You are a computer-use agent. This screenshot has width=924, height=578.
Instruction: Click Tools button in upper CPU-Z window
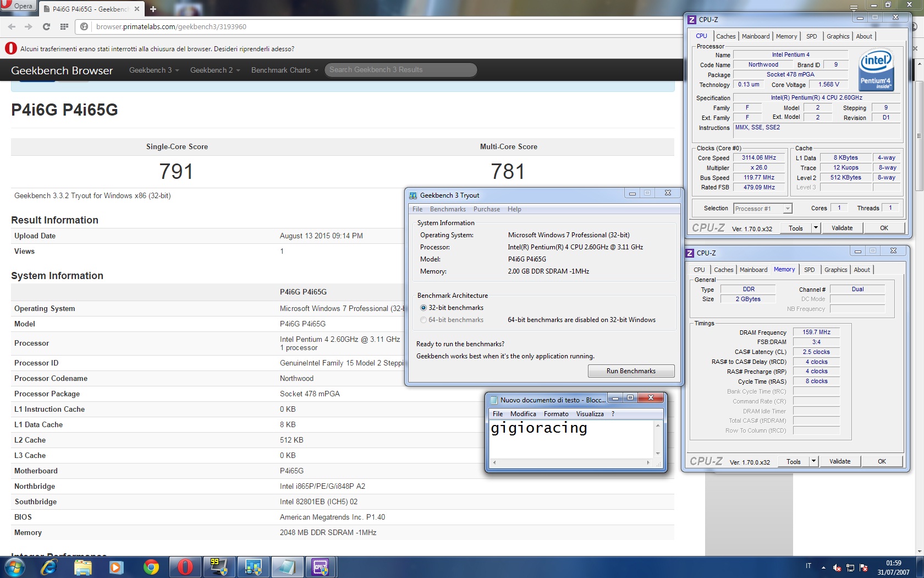796,228
